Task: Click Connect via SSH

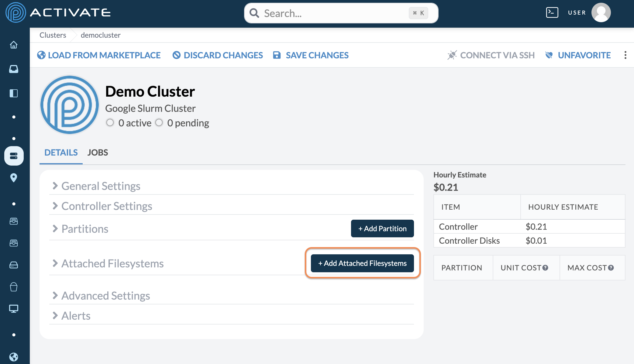Action: pyautogui.click(x=491, y=55)
